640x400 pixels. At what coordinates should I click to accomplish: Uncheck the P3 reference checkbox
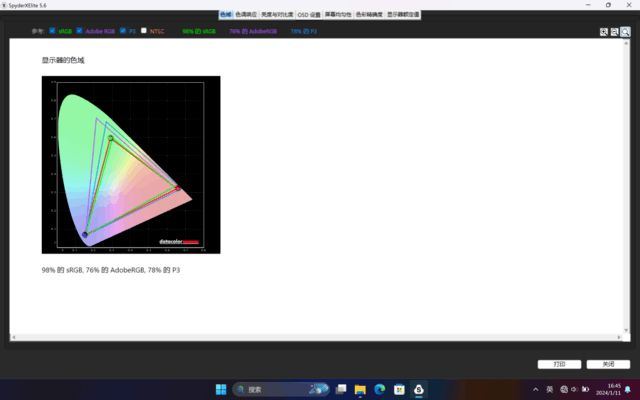click(123, 31)
